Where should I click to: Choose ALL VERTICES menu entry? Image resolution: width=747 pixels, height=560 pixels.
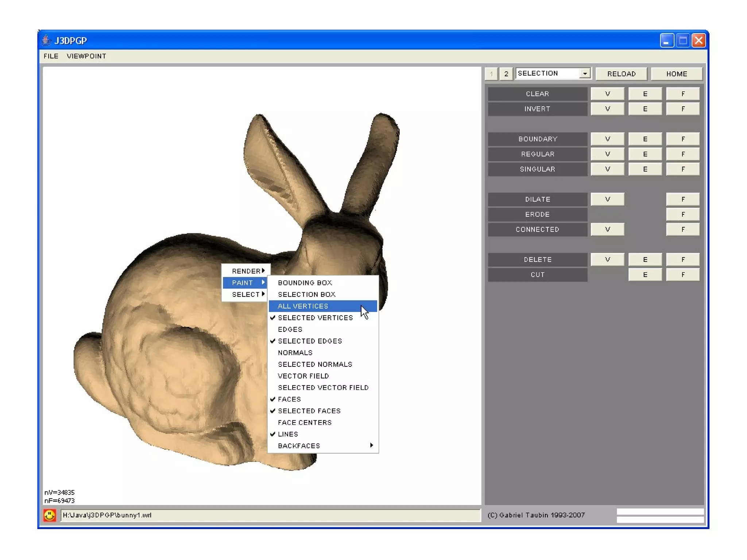[x=303, y=306]
